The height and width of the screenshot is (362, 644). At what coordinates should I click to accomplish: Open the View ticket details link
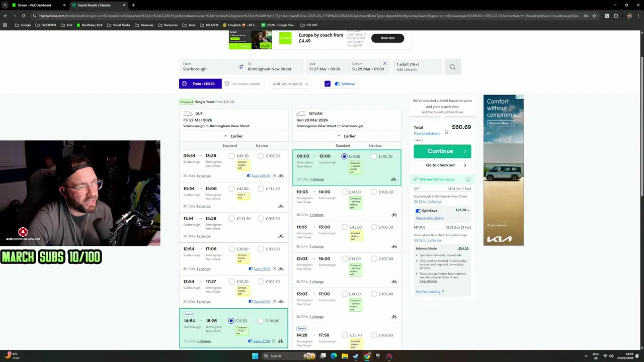tap(430, 218)
